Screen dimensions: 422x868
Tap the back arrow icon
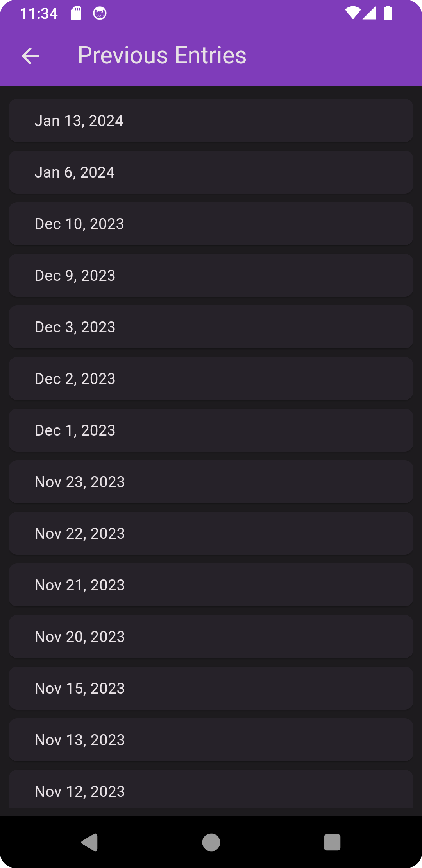(x=30, y=56)
